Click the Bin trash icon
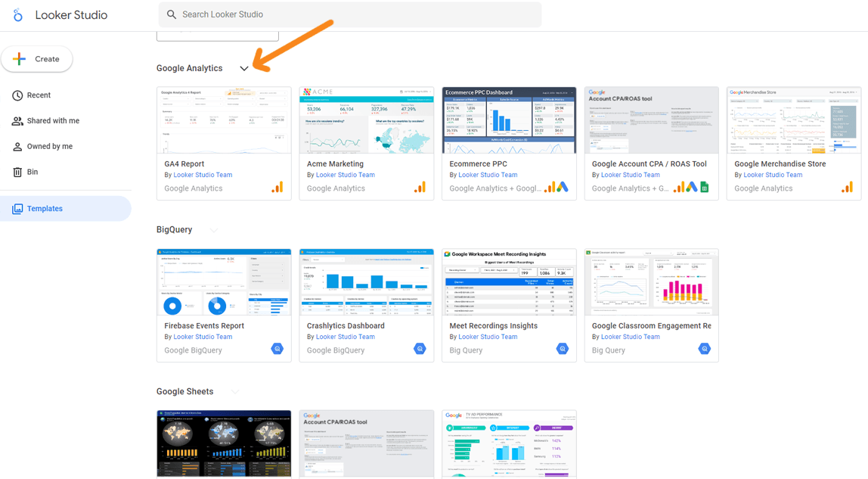 pos(17,172)
